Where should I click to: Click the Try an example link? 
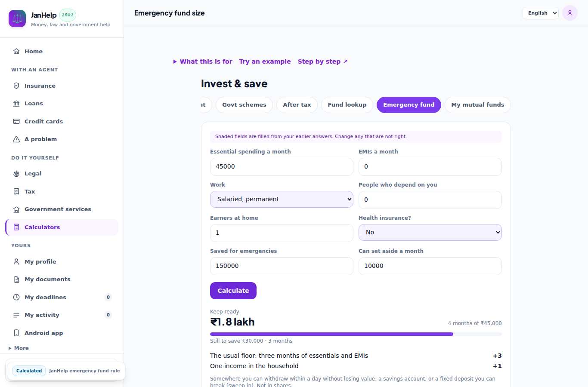tap(265, 61)
